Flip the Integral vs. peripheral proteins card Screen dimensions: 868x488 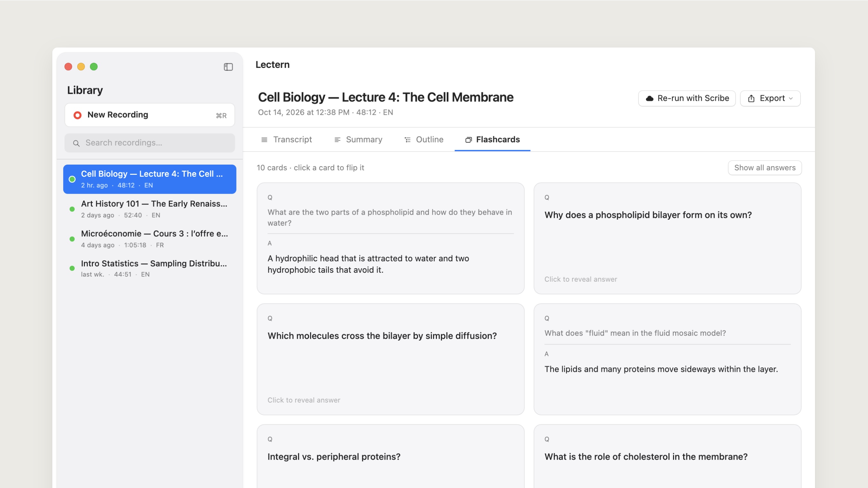(x=391, y=456)
